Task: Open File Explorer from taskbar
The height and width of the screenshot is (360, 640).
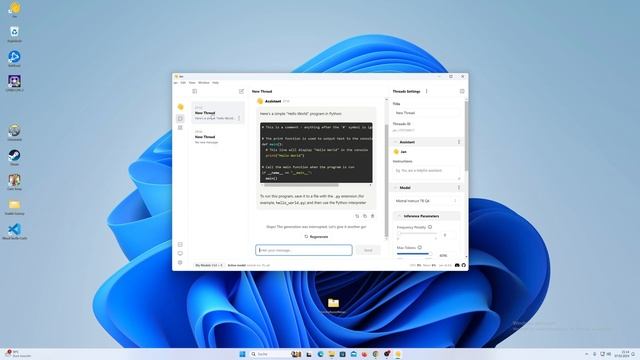Action: [331, 354]
